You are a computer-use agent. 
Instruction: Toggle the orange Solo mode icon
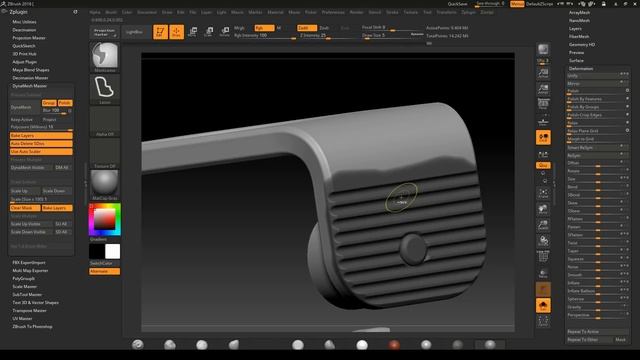tap(543, 305)
